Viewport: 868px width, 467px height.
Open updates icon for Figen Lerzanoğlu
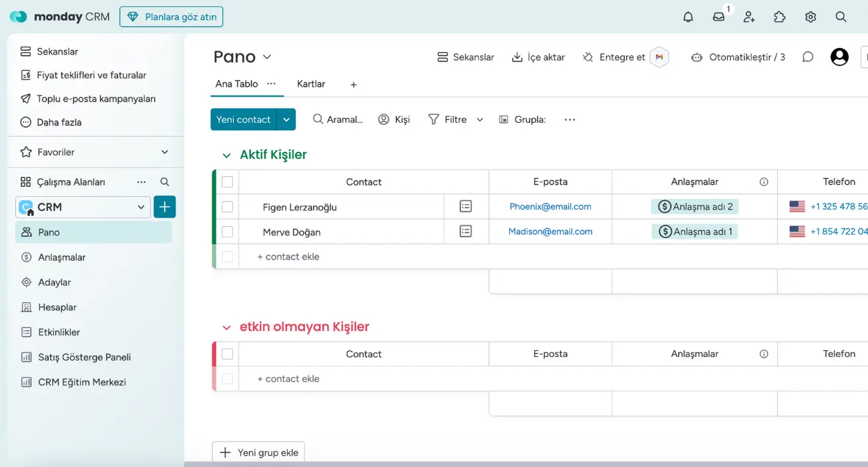click(x=465, y=207)
